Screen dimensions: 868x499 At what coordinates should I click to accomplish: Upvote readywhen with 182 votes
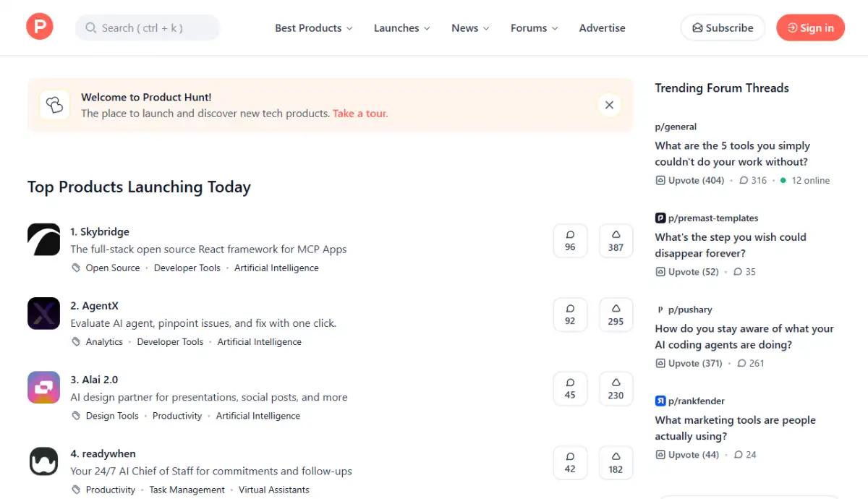point(616,463)
